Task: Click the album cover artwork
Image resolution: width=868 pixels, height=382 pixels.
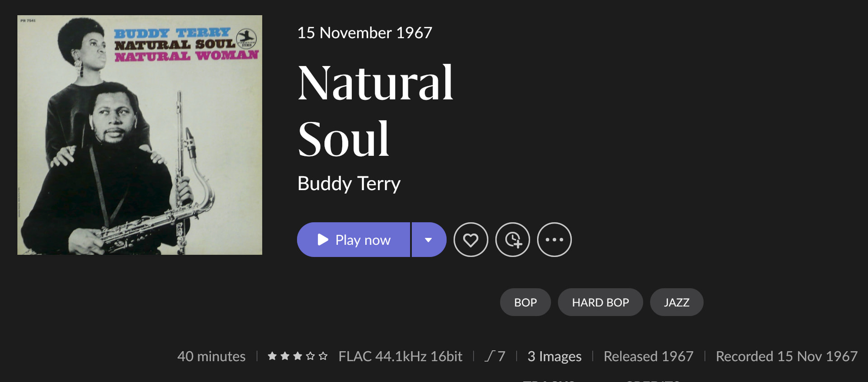Action: 140,135
